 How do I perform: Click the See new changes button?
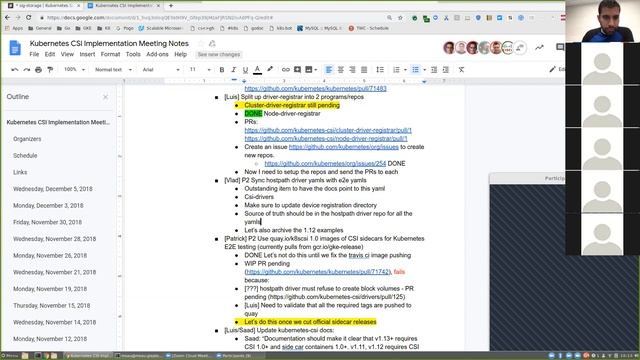pyautogui.click(x=219, y=54)
